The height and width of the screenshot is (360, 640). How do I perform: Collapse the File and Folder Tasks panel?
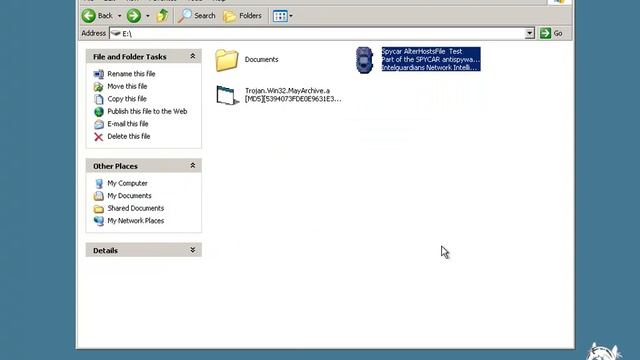(x=193, y=56)
